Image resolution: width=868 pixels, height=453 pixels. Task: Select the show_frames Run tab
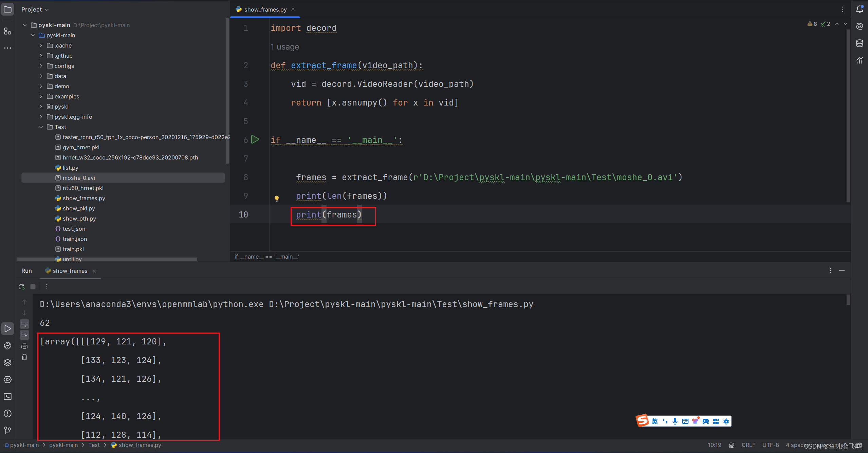(x=70, y=271)
